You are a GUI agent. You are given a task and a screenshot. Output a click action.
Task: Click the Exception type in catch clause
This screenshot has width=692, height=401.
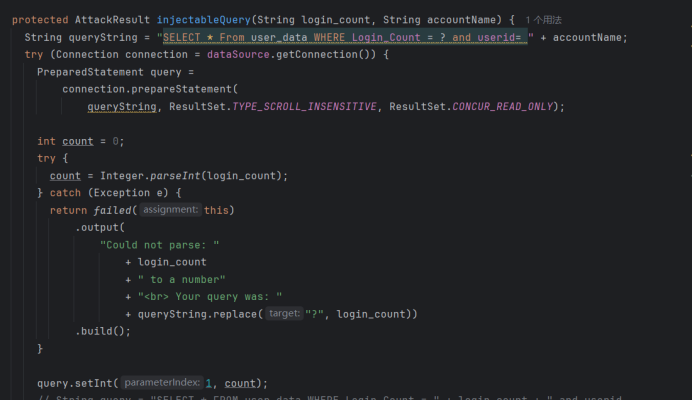[x=119, y=193]
